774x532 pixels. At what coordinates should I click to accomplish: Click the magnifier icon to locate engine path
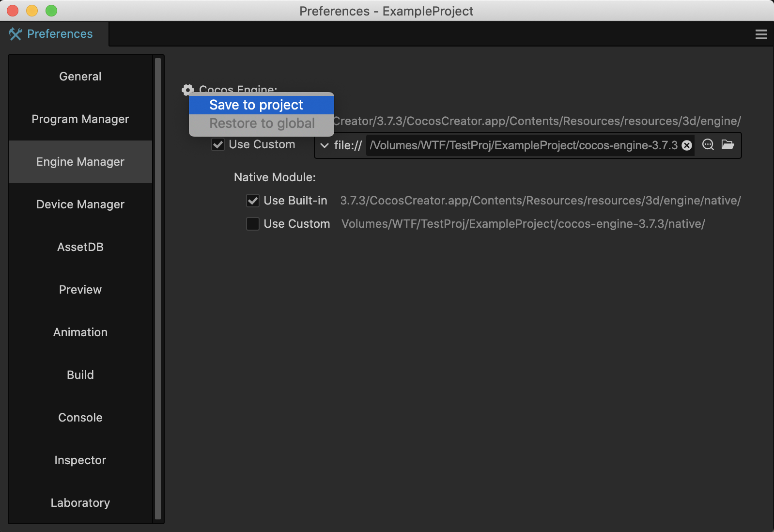point(708,144)
